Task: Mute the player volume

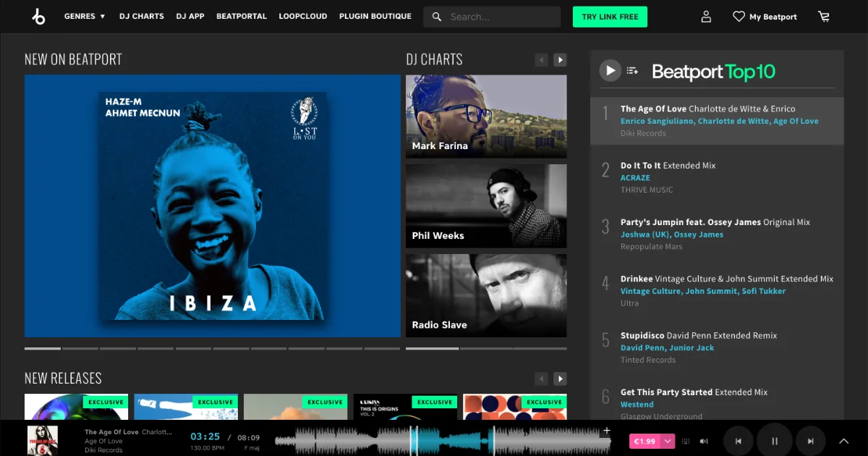Action: pyautogui.click(x=704, y=441)
